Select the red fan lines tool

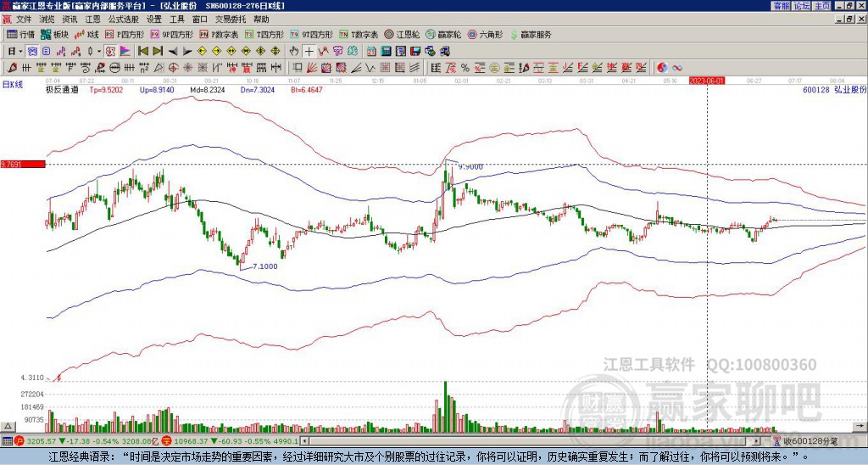[312, 68]
